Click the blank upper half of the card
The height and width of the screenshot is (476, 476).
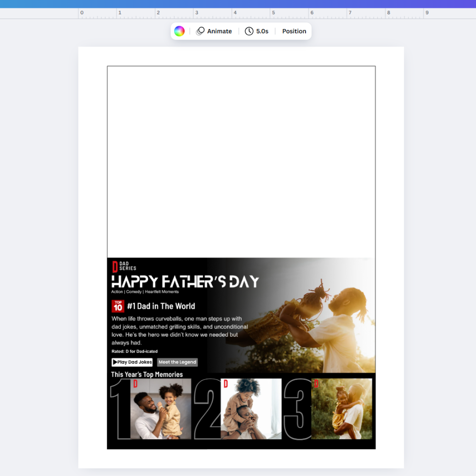click(x=241, y=162)
